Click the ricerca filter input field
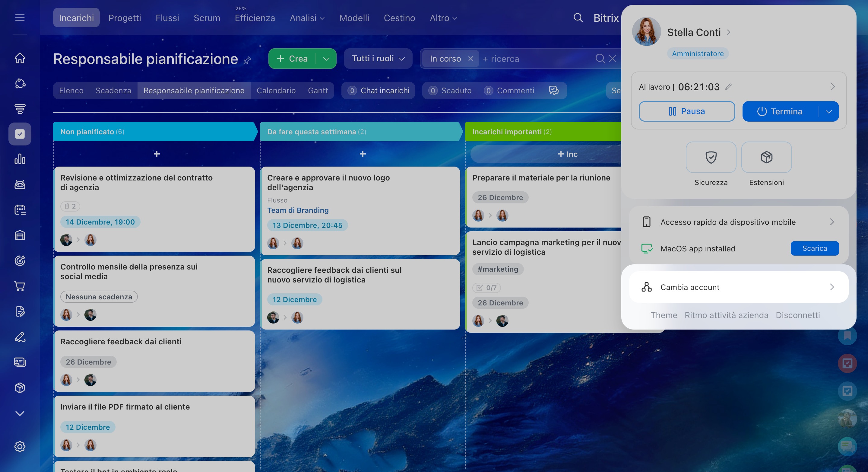This screenshot has height=472, width=868. (536, 59)
